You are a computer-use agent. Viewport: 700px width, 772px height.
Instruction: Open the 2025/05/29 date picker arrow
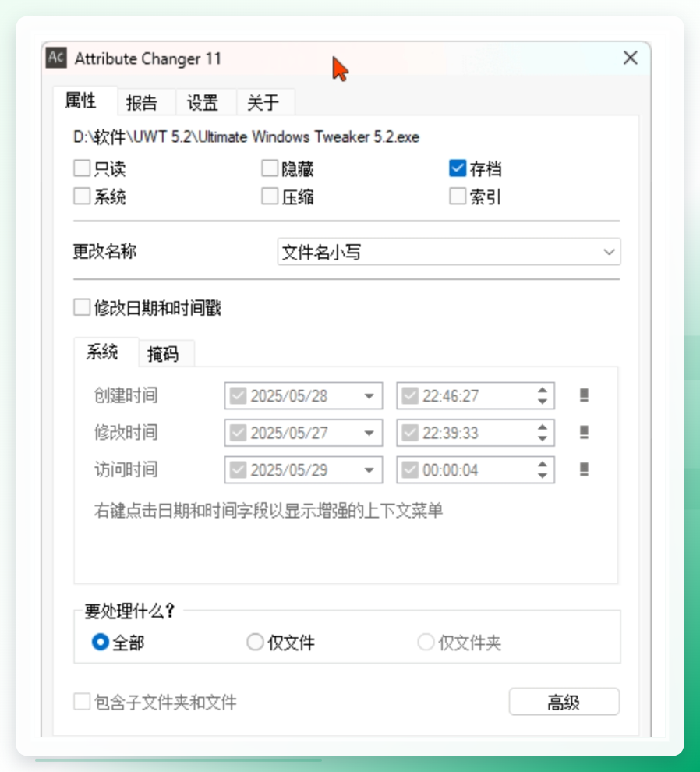[369, 469]
